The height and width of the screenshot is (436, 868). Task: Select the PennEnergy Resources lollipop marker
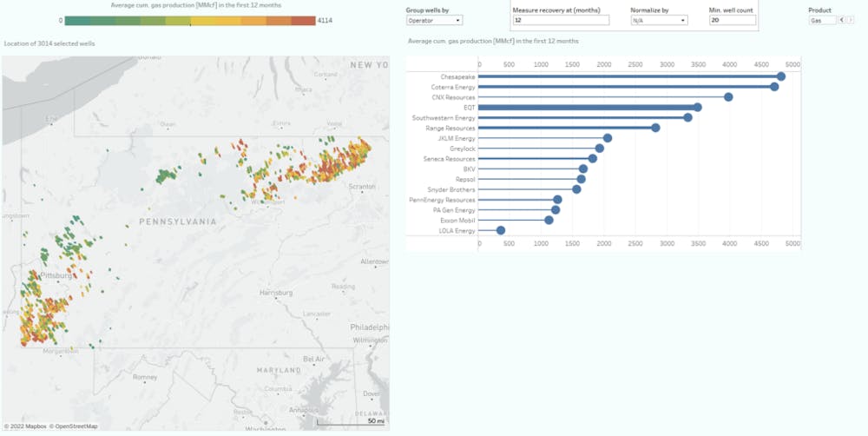point(557,200)
